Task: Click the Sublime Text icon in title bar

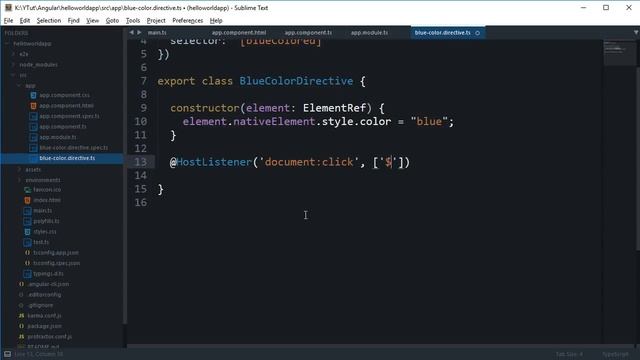Action: 8,7
